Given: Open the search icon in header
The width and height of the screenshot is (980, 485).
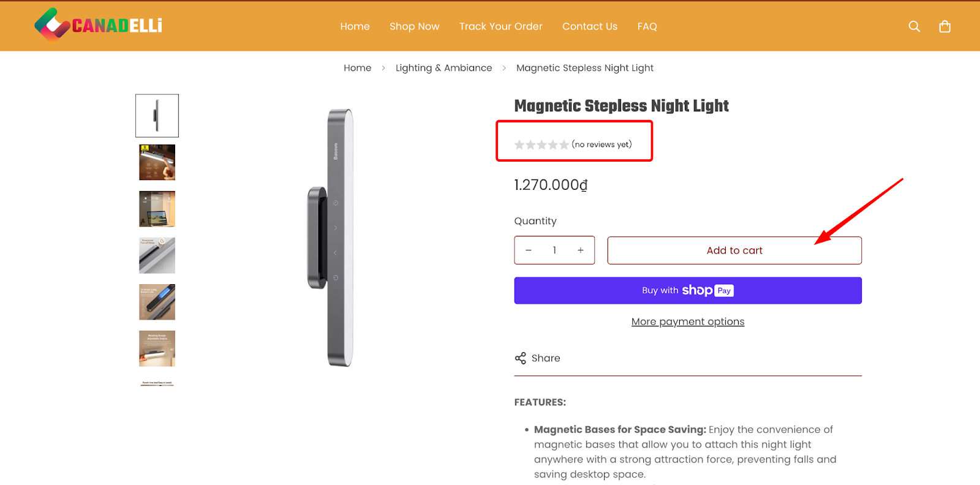Looking at the screenshot, I should (x=914, y=26).
